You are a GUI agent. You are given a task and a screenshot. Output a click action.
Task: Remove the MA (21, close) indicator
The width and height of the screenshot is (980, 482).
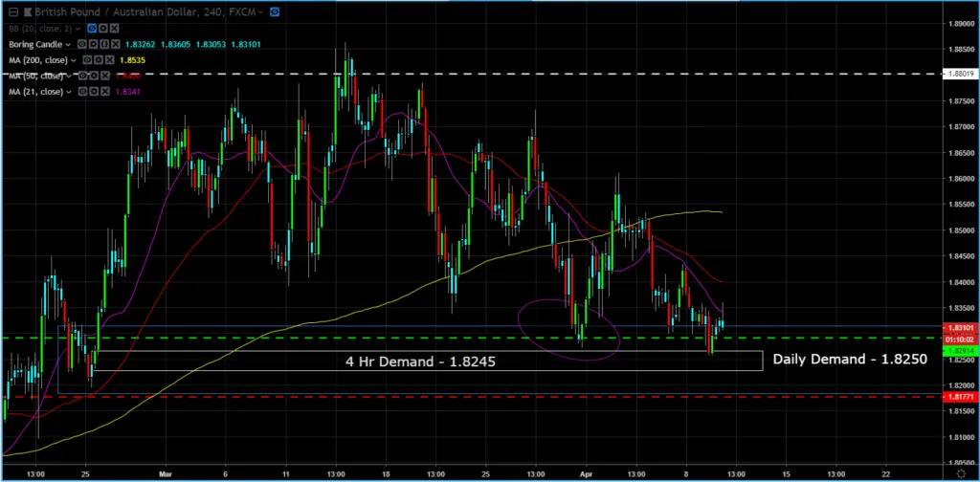point(106,91)
